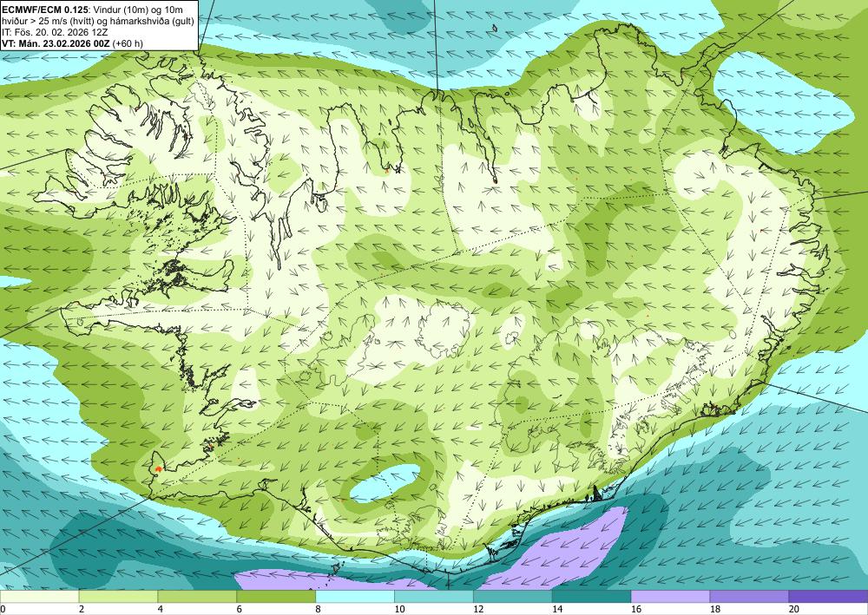Select the medium green 4–6 legend swatch

[x=197, y=596]
